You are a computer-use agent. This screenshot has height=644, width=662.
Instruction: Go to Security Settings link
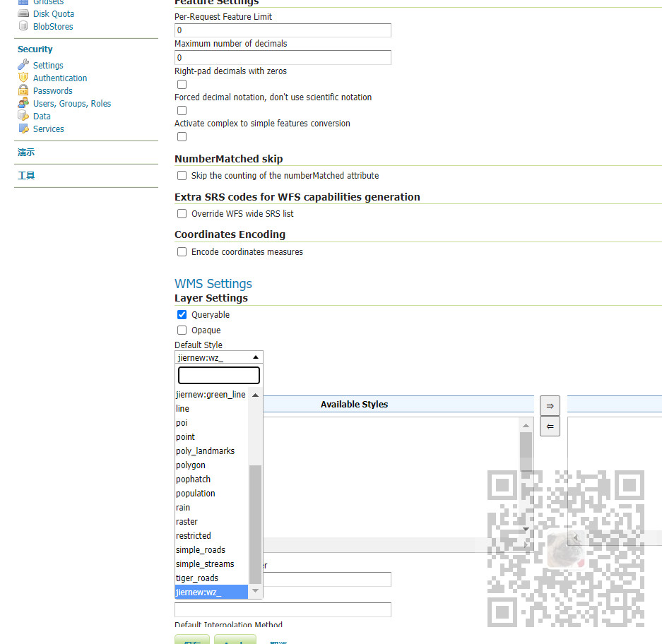[x=48, y=66]
